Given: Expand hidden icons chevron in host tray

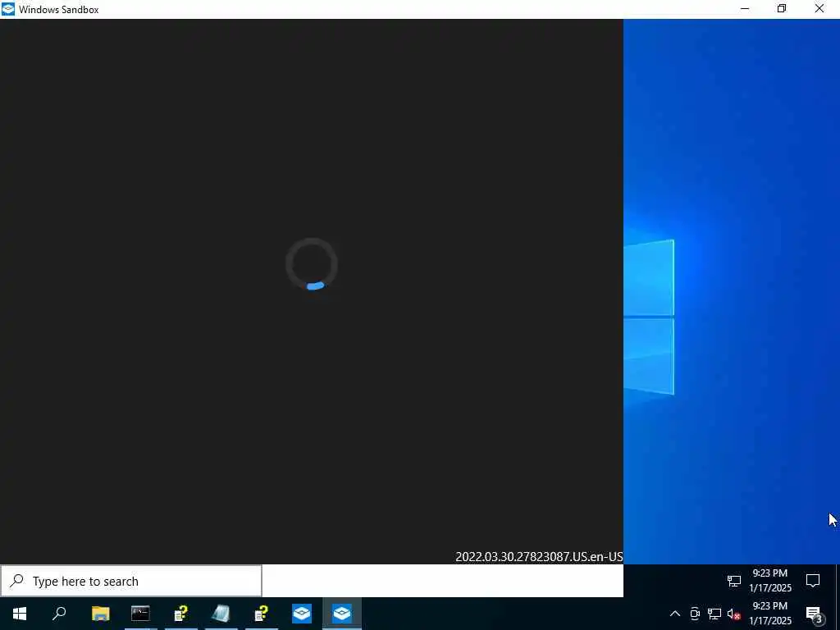Looking at the screenshot, I should [x=675, y=614].
